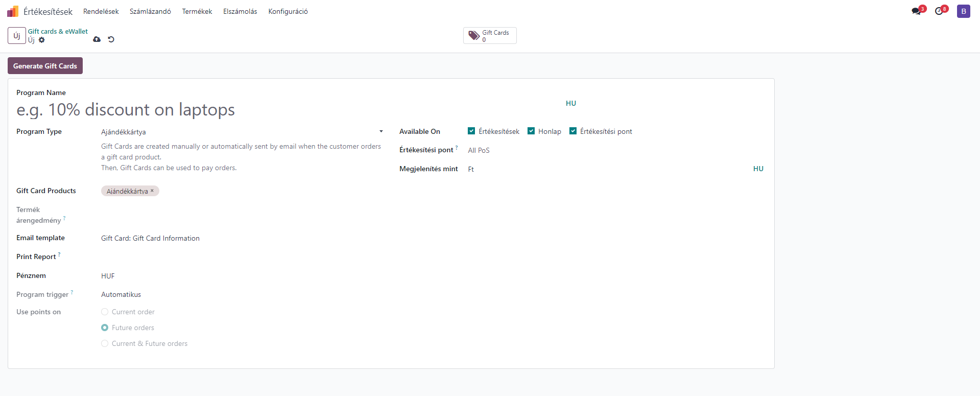The width and height of the screenshot is (980, 396).
Task: Open the Számlázandó menu
Action: pos(150,11)
